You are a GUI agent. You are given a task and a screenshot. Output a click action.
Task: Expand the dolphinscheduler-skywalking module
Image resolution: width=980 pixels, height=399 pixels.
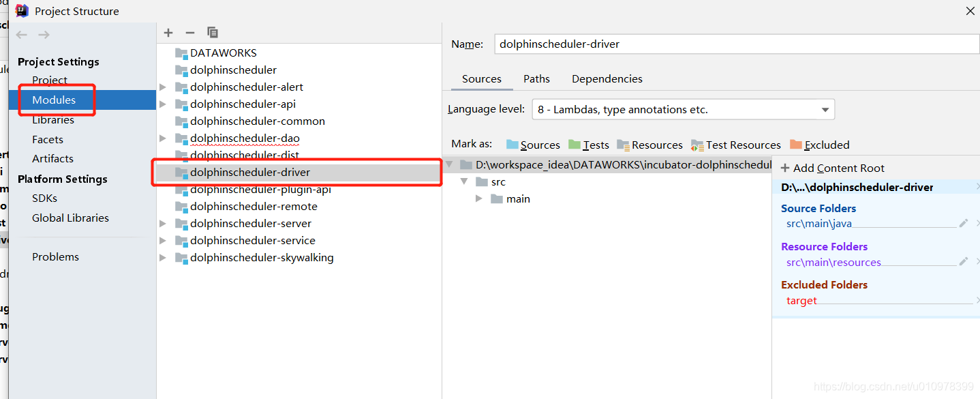click(163, 258)
